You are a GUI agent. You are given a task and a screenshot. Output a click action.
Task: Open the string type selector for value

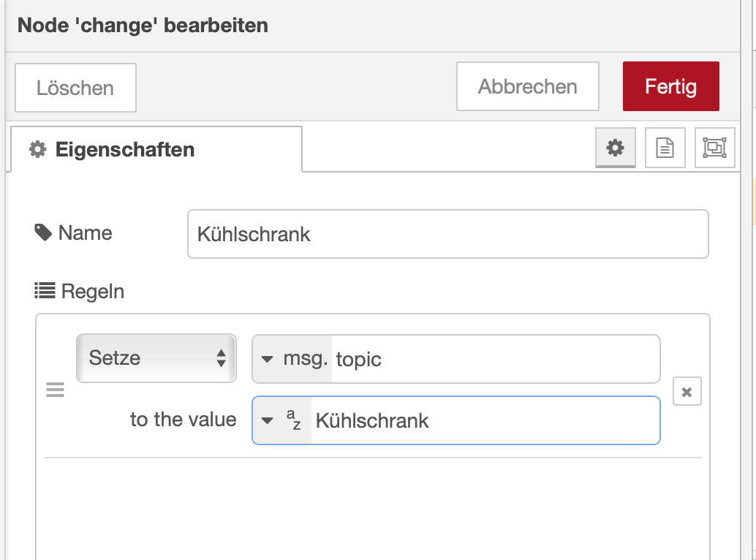coord(281,420)
